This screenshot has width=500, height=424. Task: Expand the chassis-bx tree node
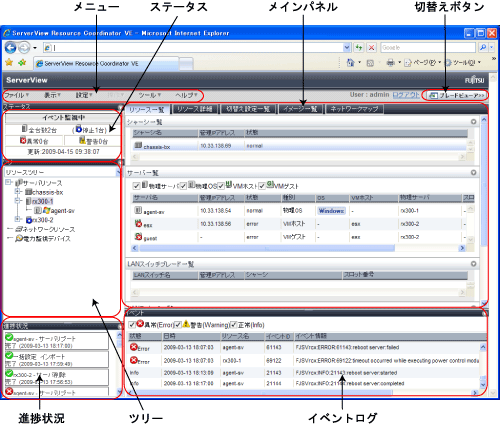click(18, 192)
